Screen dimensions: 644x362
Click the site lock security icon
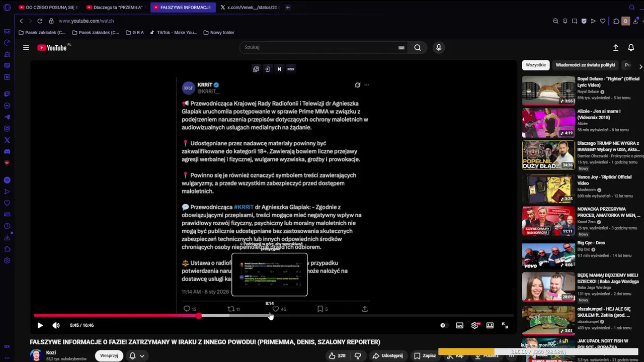pos(51,21)
